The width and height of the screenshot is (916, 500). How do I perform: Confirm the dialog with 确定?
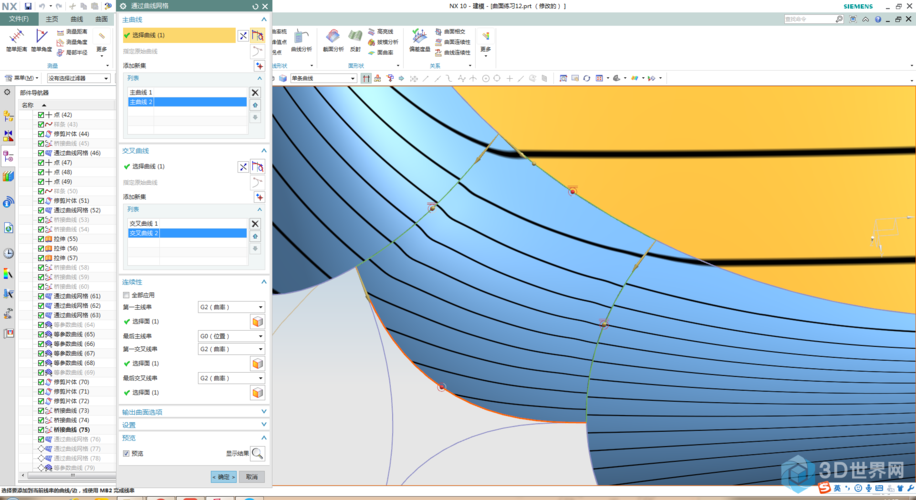coord(224,477)
